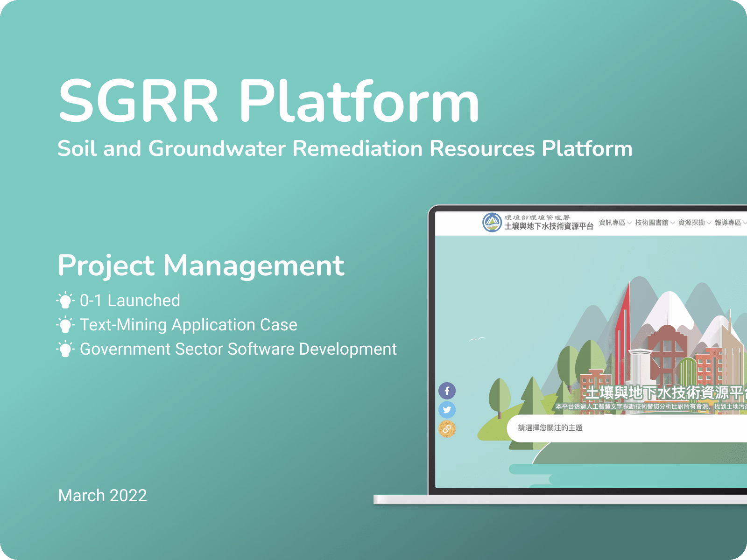The image size is (747, 560).
Task: Click the 土壤與地下水技術資源平台 header title link
Action: 549,226
